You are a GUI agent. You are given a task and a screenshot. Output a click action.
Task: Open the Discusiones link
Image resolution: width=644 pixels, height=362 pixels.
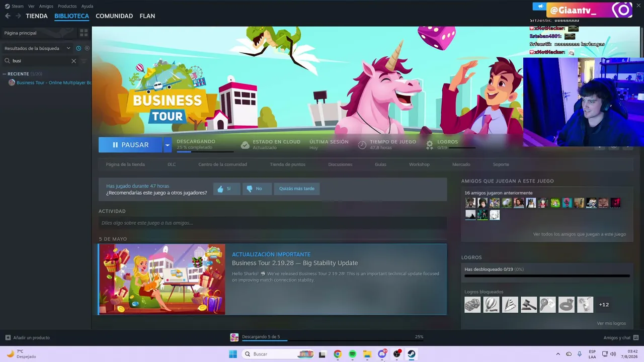(340, 164)
